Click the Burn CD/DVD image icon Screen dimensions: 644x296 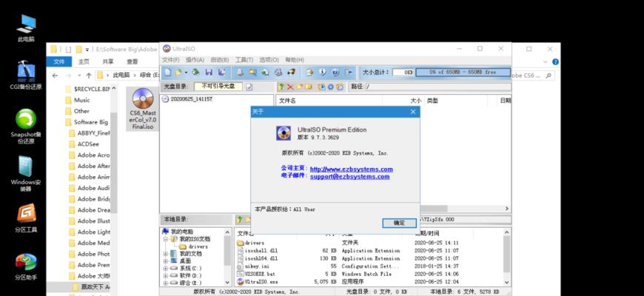coord(291,73)
